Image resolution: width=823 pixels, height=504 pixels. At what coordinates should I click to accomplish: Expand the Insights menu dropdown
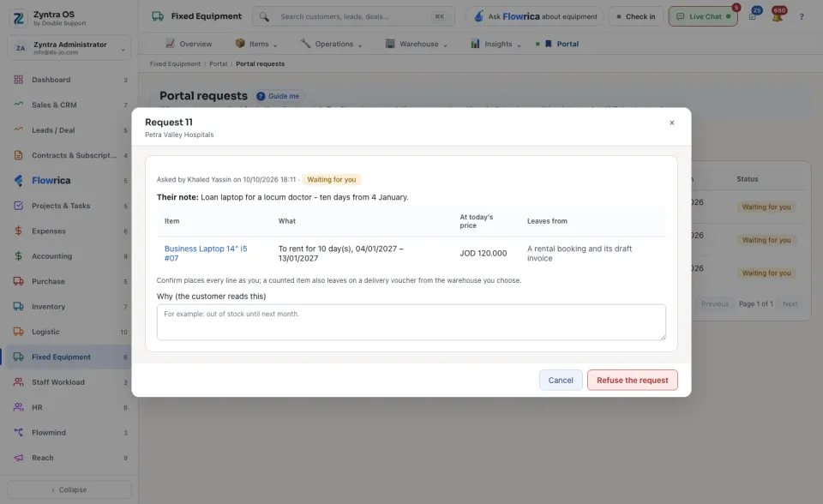pos(520,45)
